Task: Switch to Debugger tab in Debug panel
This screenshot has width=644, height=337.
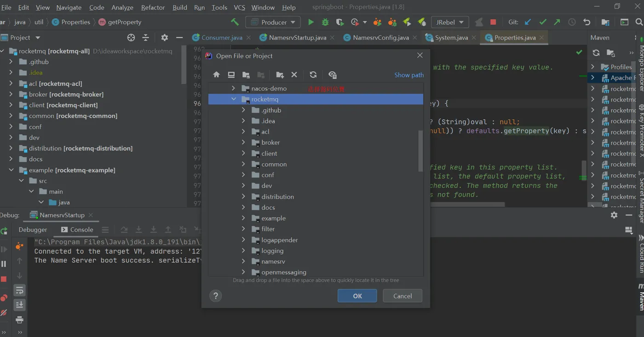Action: tap(33, 230)
